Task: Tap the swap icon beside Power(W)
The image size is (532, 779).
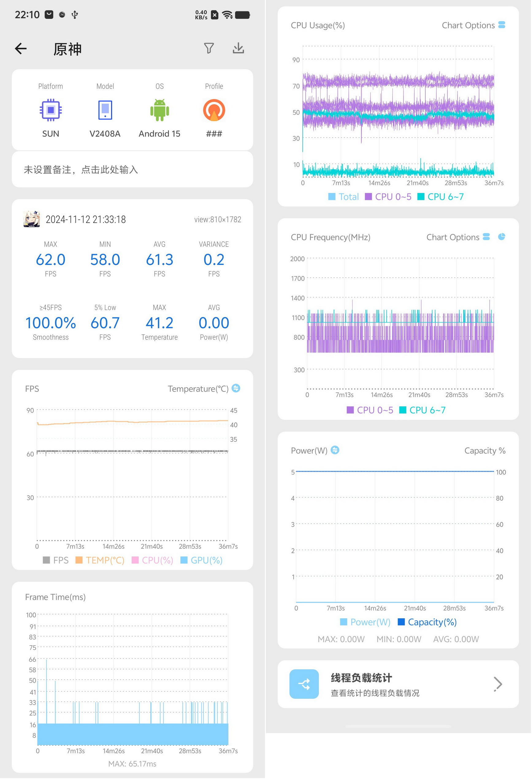Action: coord(335,450)
